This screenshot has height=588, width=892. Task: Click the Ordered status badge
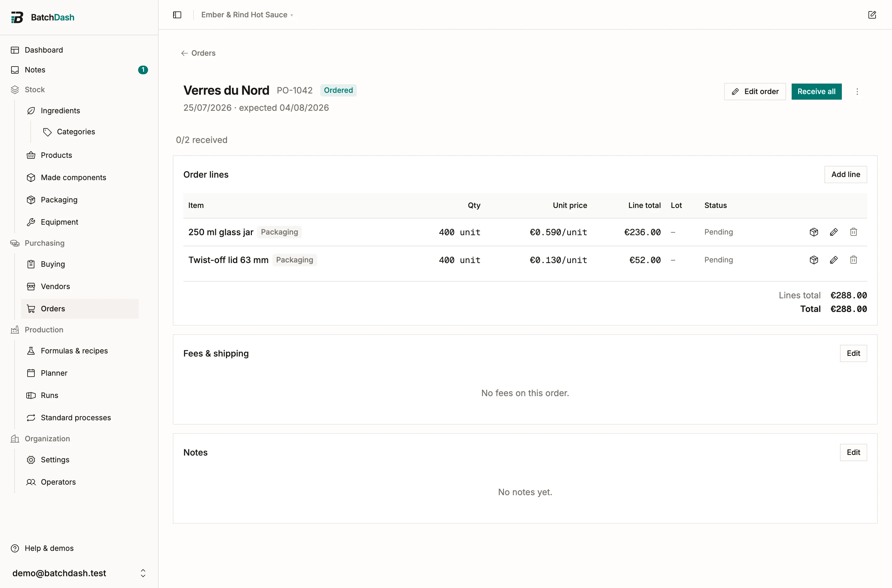338,90
